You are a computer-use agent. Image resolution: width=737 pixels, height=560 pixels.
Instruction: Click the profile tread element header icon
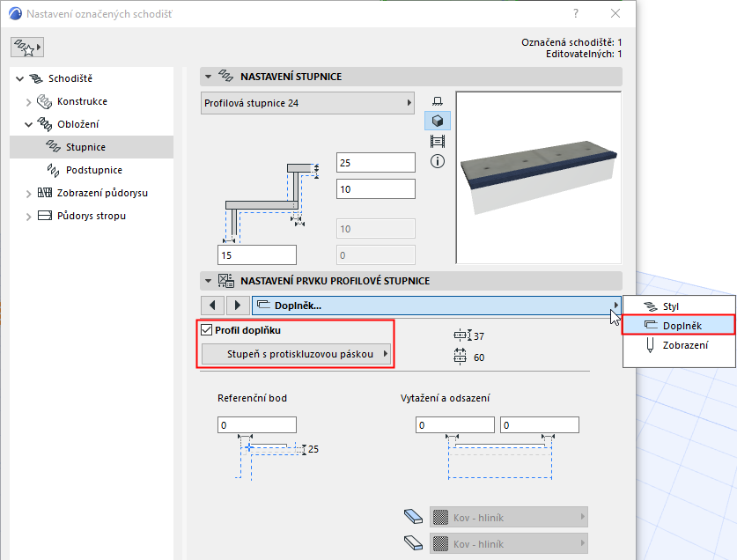(225, 281)
